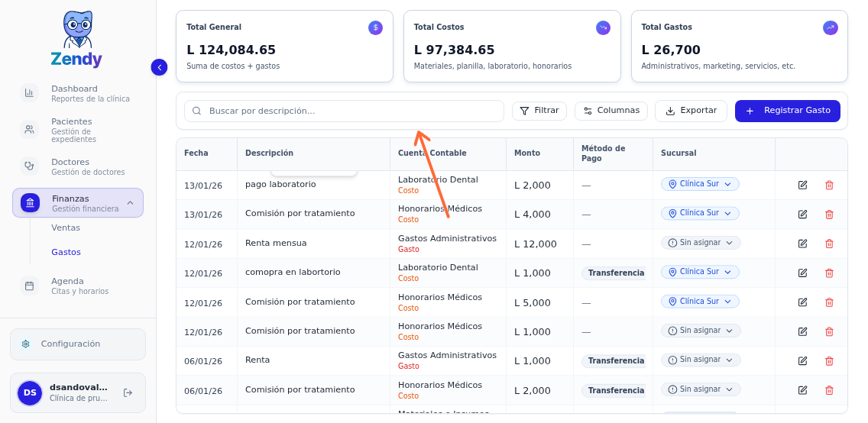868x423 pixels.
Task: Open the Dashboard chart icon in sidebar
Action: point(29,93)
